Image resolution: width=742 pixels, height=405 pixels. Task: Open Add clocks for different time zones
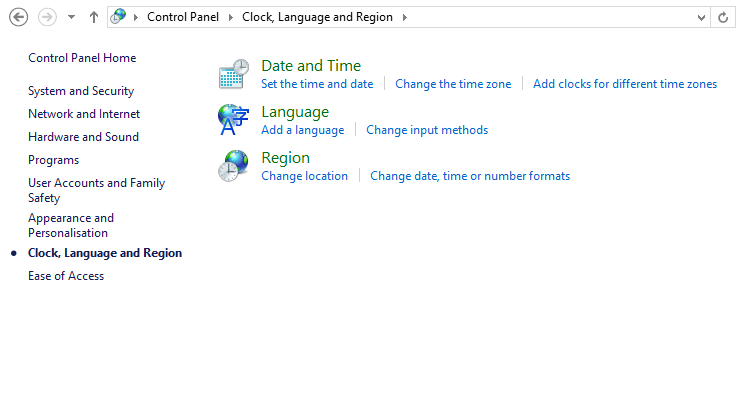pos(625,84)
